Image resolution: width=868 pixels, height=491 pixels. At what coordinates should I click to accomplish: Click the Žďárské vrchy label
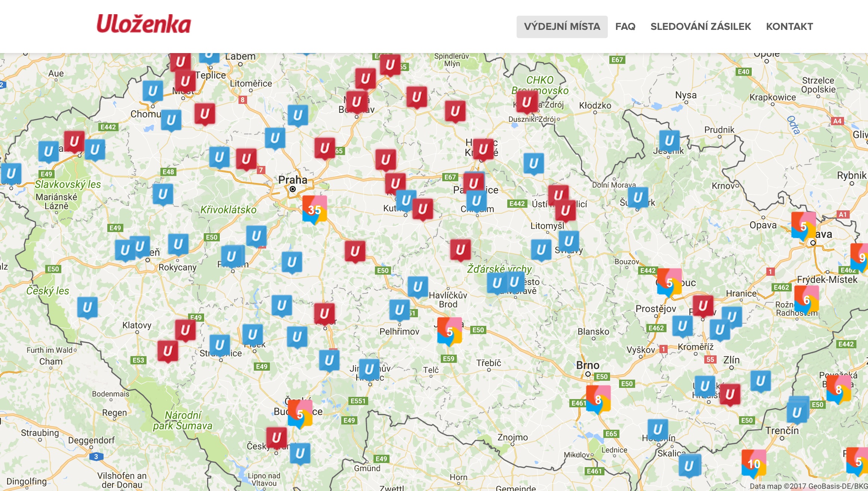click(499, 269)
